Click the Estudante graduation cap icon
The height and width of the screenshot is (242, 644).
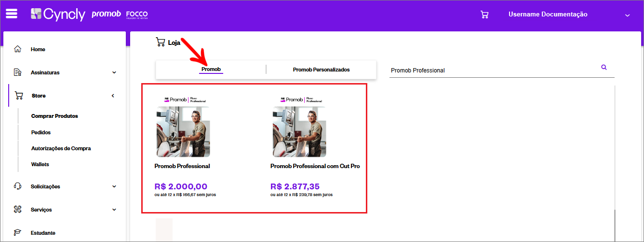18,233
